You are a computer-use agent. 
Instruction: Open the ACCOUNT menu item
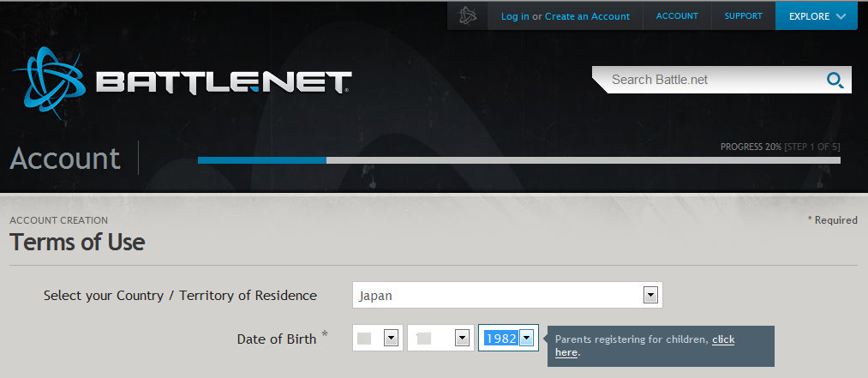[x=677, y=16]
